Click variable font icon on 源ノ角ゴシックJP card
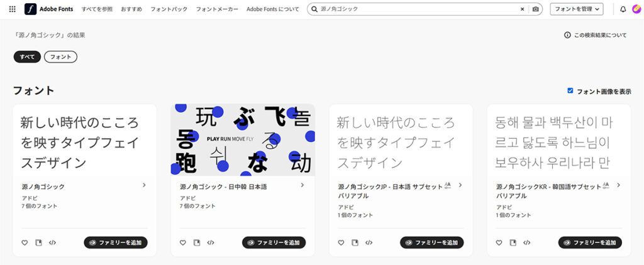 (x=448, y=185)
